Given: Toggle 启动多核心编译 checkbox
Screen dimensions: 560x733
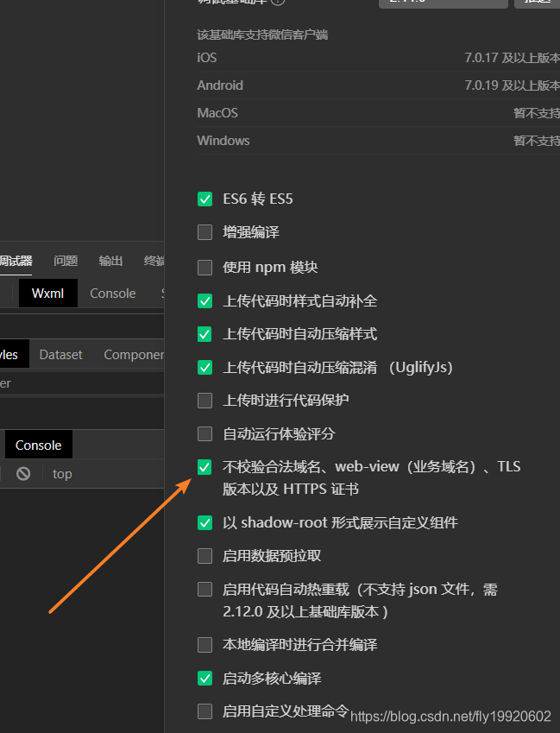Looking at the screenshot, I should click(x=204, y=679).
